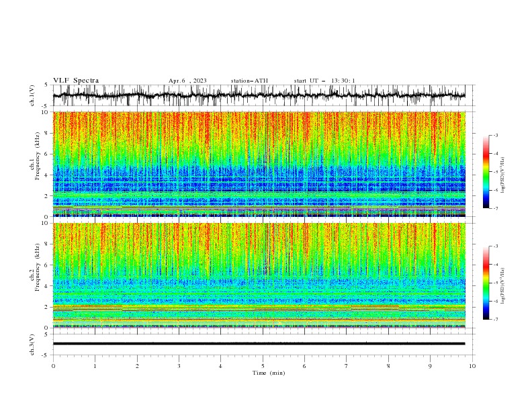The image size is (532, 411).
Task: Click the "-3" label on the ch.1 color scale
Action: tap(496, 135)
